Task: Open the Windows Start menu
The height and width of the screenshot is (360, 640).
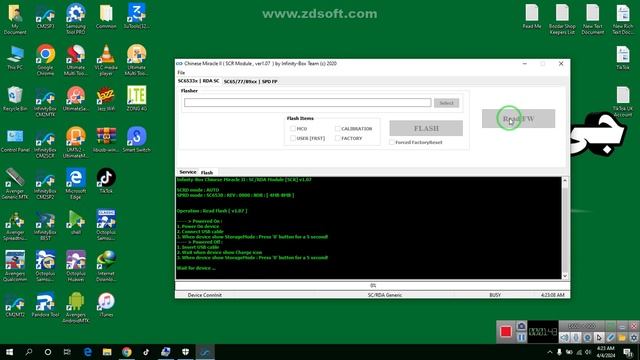Action: (9, 352)
